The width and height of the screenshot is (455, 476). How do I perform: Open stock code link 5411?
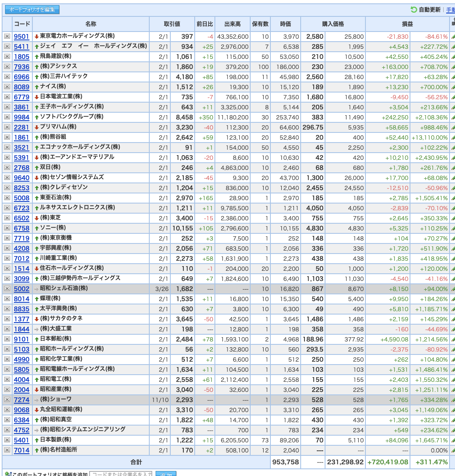[21, 46]
